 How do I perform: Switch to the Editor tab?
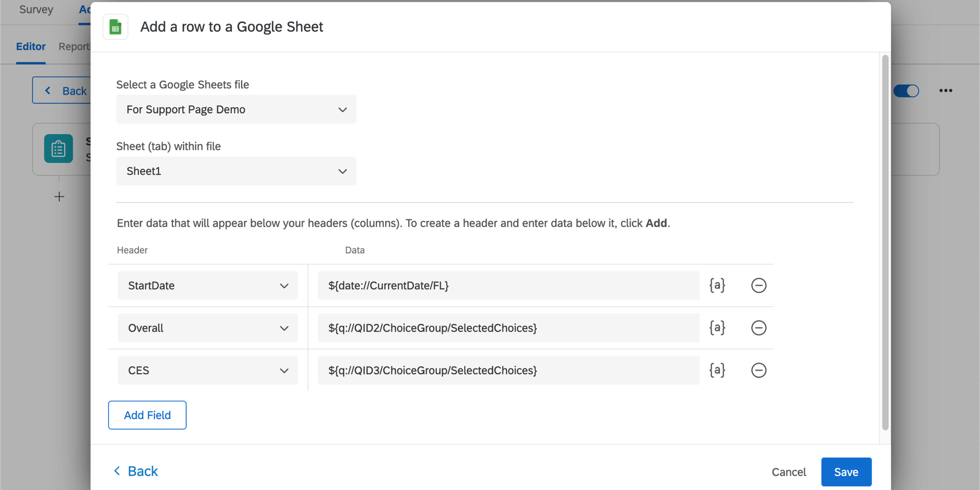point(31,47)
